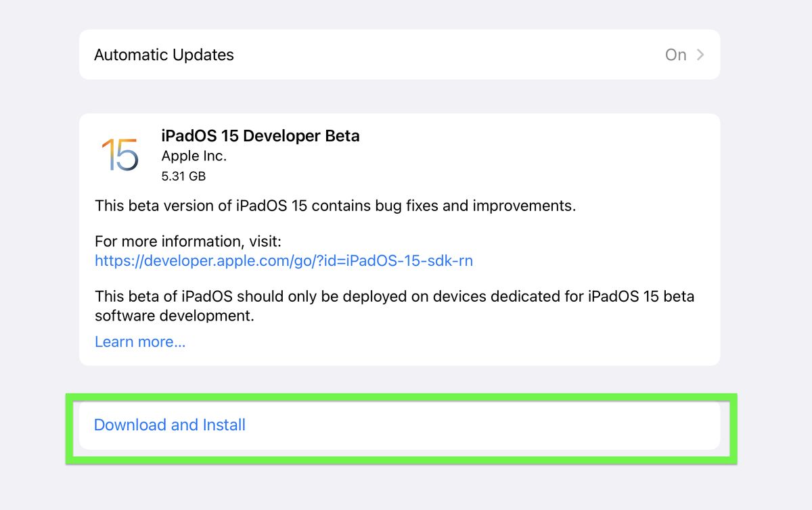Image resolution: width=812 pixels, height=510 pixels.
Task: Click 'Learn more...' below the beta warning
Action: [x=139, y=342]
